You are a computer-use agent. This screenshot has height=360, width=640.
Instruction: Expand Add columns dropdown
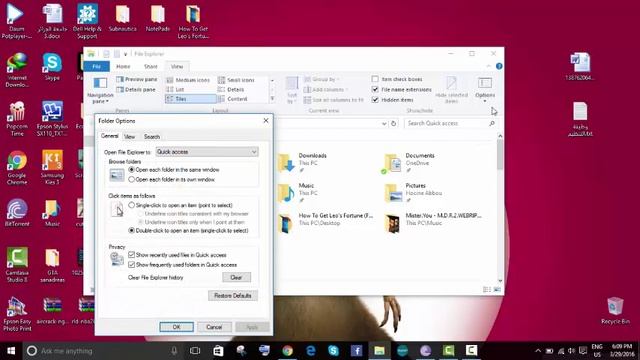coord(326,89)
